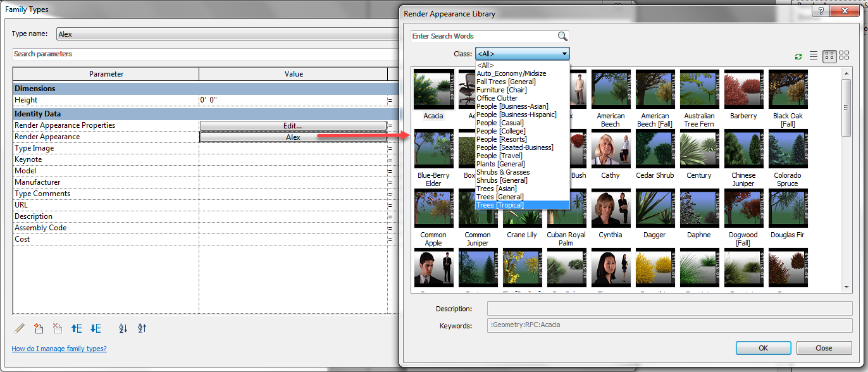Switch to list view mode

(x=814, y=56)
